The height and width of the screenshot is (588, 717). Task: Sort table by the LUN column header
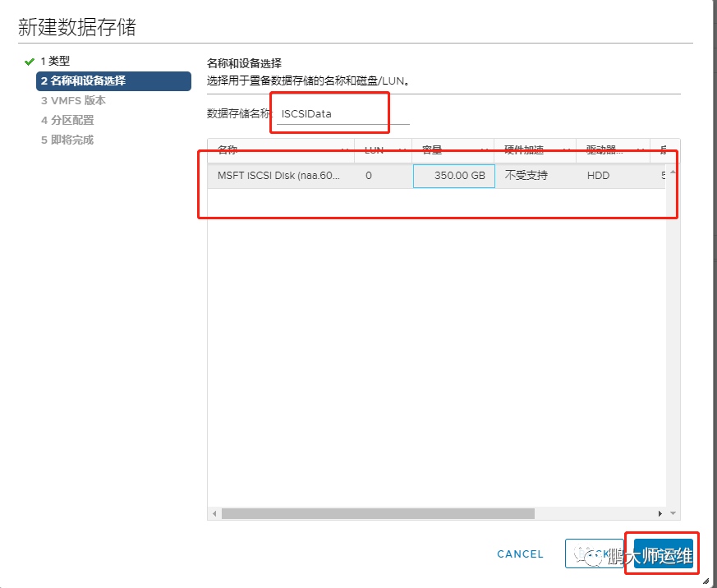tap(384, 150)
